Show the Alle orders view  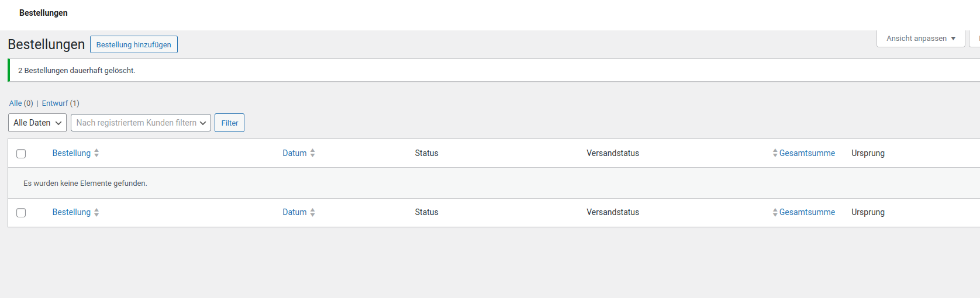point(15,103)
